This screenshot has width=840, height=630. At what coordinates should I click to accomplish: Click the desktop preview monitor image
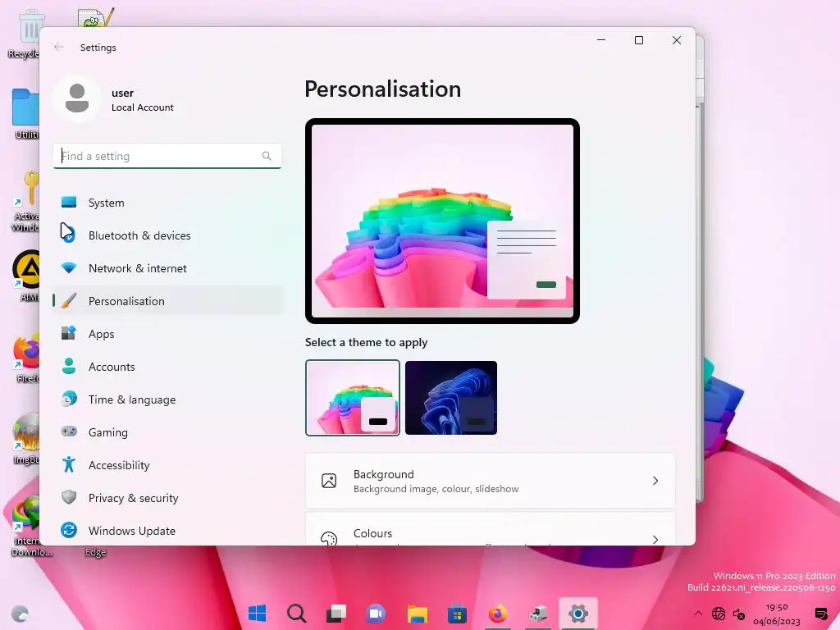442,221
